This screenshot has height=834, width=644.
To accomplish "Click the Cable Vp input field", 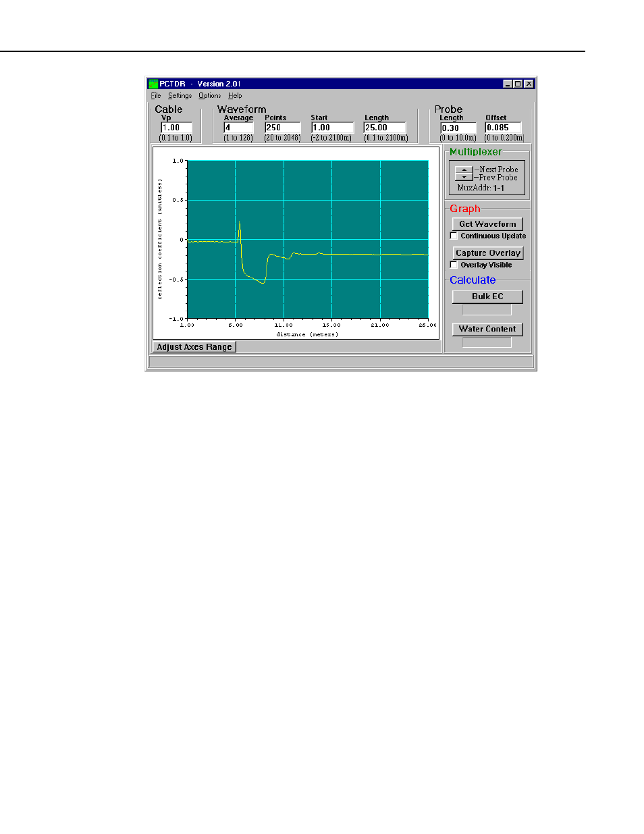I will (x=176, y=128).
